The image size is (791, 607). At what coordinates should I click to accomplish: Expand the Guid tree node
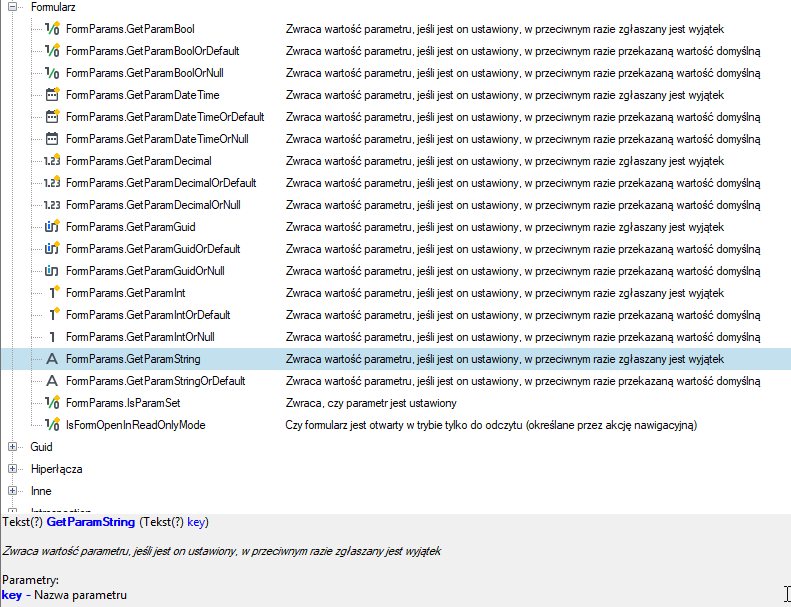click(13, 447)
